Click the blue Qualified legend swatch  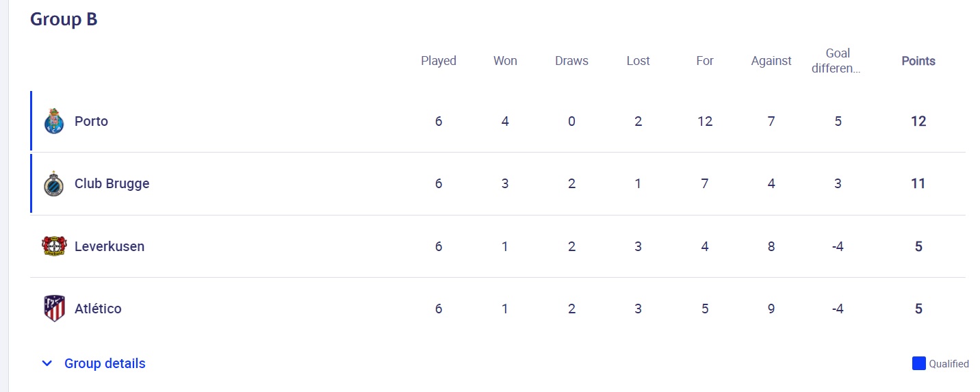tap(918, 363)
